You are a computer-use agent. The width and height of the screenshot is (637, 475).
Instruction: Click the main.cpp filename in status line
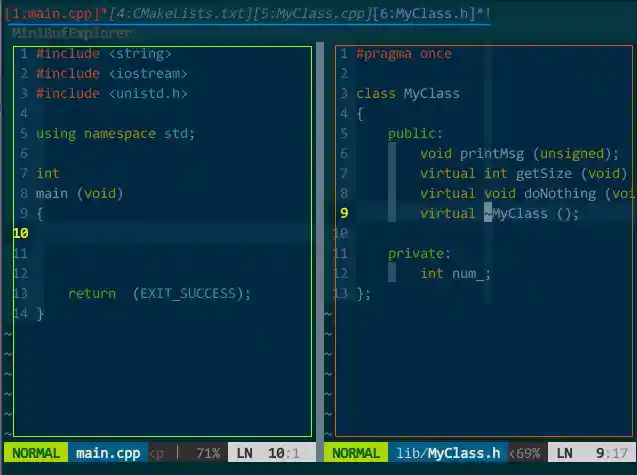tap(108, 453)
